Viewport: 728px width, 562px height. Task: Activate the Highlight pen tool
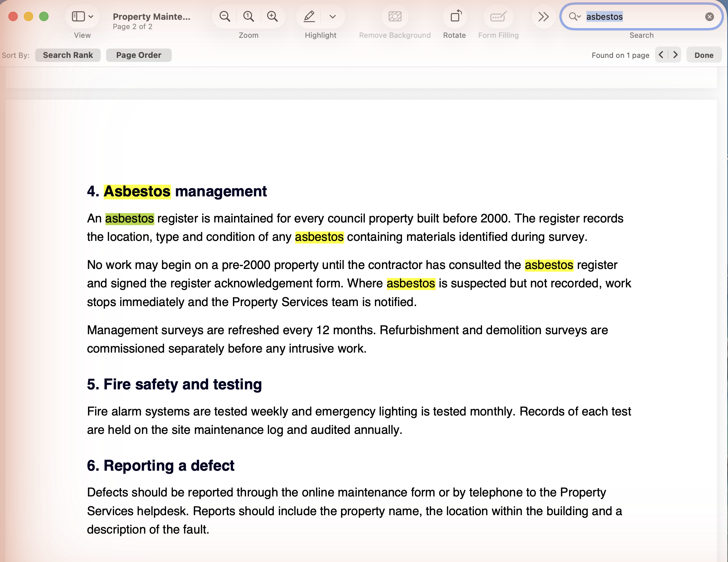pyautogui.click(x=309, y=16)
